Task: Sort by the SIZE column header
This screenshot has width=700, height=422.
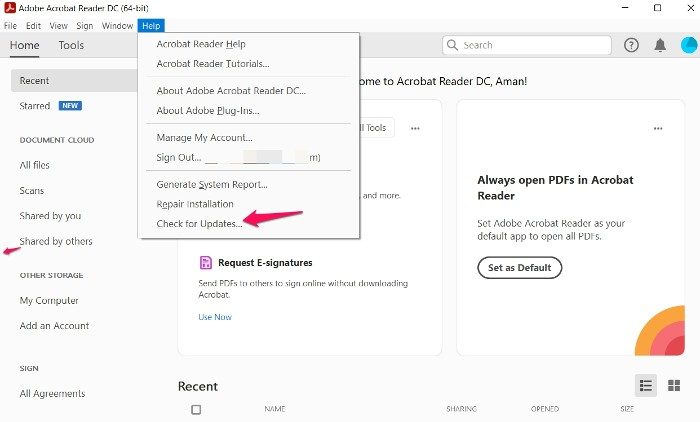Action: point(627,409)
